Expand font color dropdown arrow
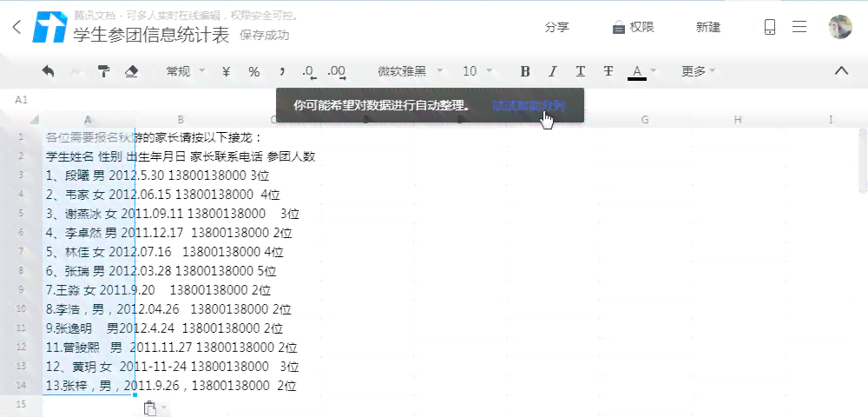The height and width of the screenshot is (417, 868). pos(654,71)
